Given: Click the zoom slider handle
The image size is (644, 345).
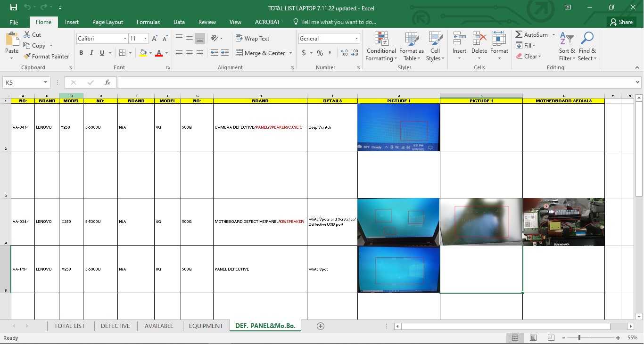Looking at the screenshot, I should tap(579, 338).
